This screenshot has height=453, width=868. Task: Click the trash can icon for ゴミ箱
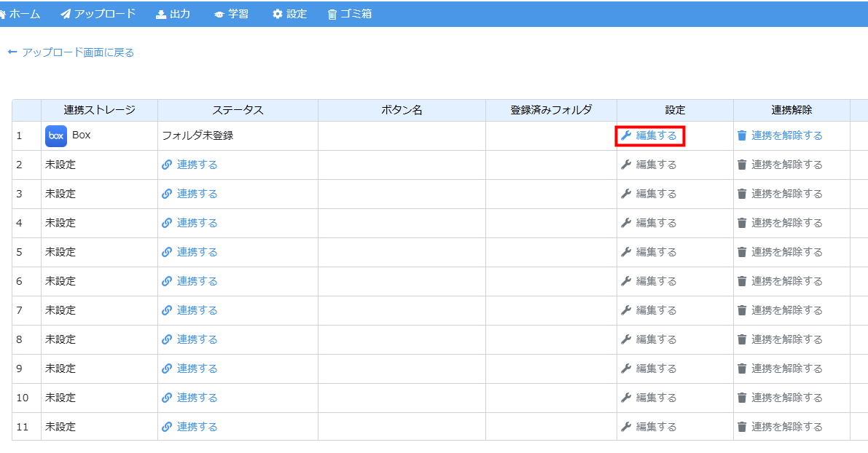tap(332, 14)
